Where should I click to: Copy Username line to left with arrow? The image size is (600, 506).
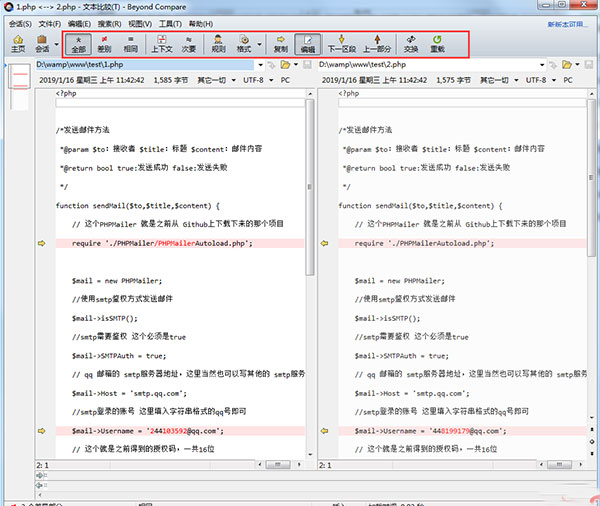coord(324,431)
